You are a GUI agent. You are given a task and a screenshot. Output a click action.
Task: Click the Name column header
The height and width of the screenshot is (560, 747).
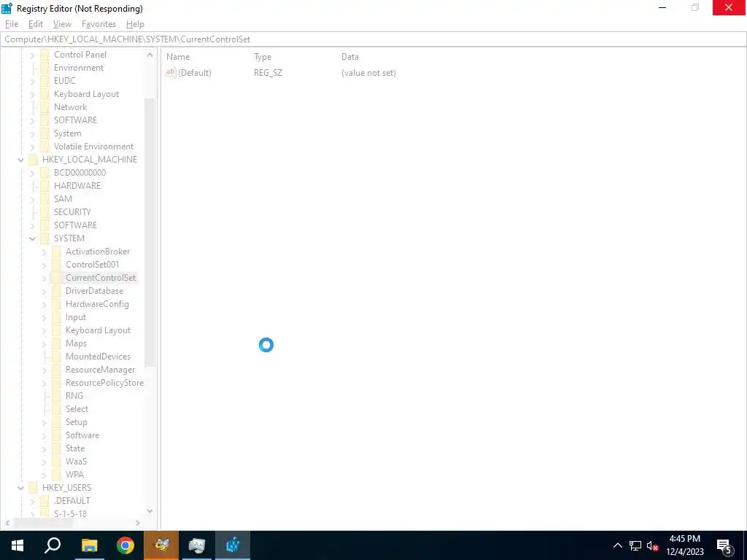coord(178,57)
